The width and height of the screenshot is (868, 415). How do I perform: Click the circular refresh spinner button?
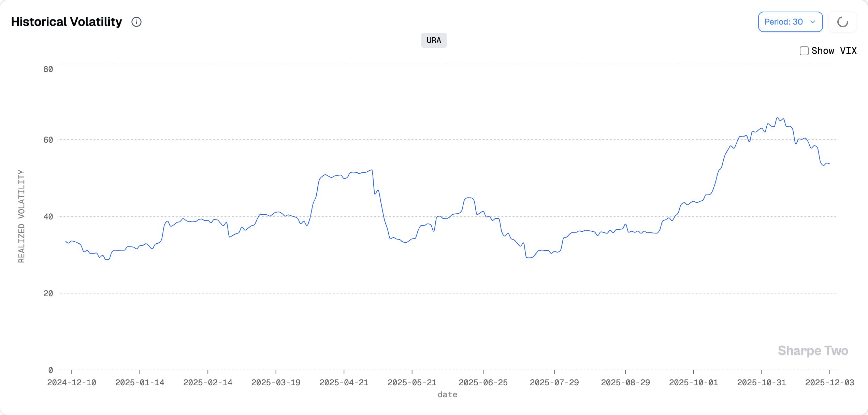tap(842, 22)
